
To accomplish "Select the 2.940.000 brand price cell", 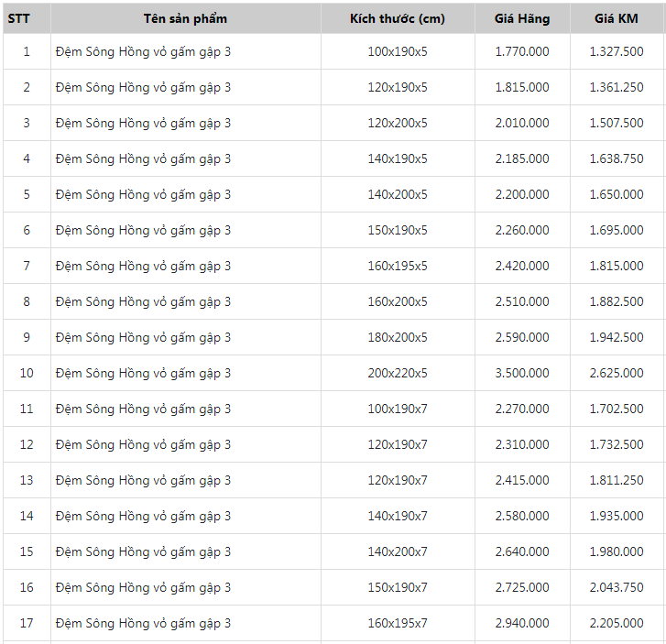I will [522, 623].
